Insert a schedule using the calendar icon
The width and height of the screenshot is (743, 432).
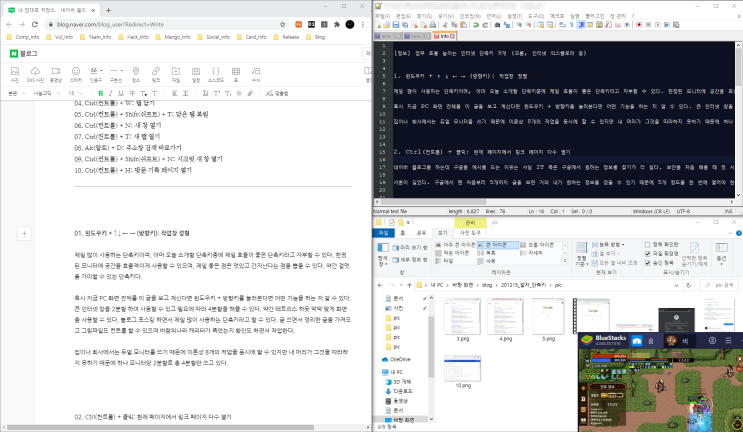point(196,72)
